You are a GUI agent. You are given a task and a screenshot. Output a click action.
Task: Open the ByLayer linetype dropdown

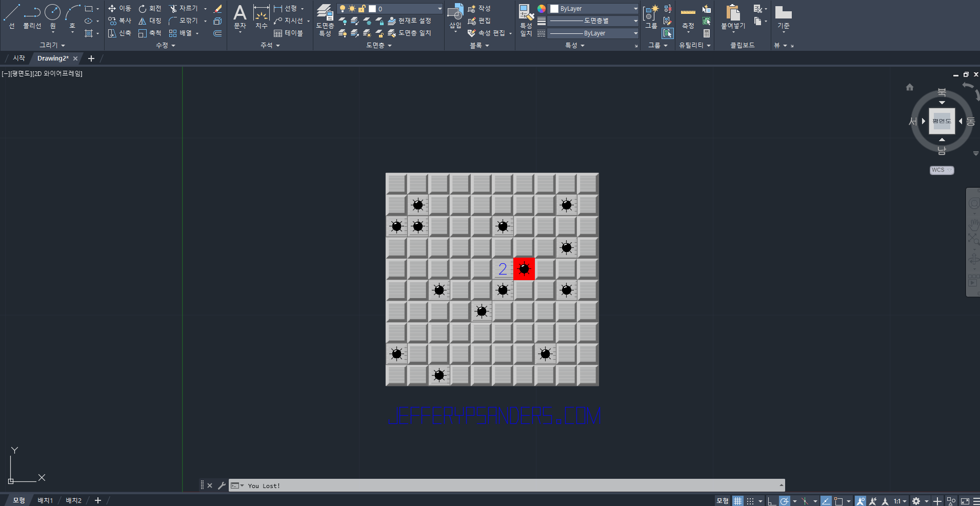(x=593, y=33)
